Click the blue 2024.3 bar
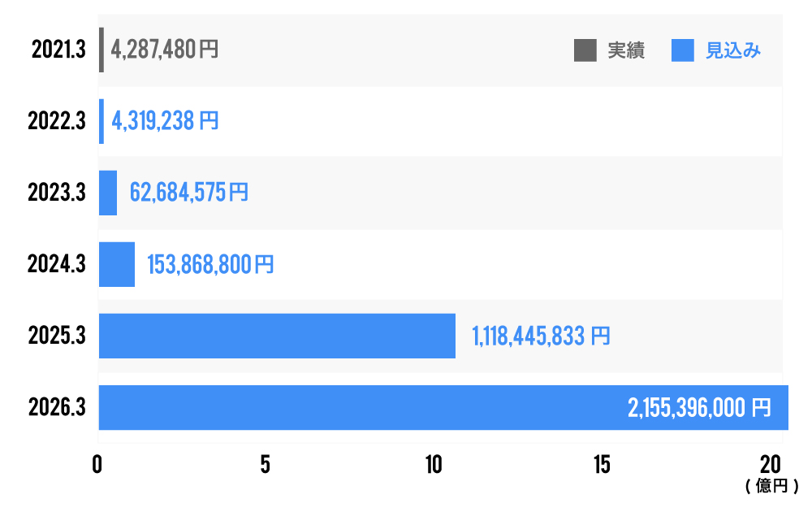 tap(117, 264)
